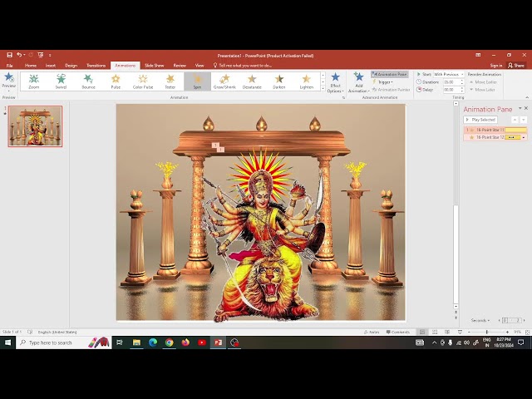Switch to the View tab
The height and width of the screenshot is (399, 532).
(199, 66)
